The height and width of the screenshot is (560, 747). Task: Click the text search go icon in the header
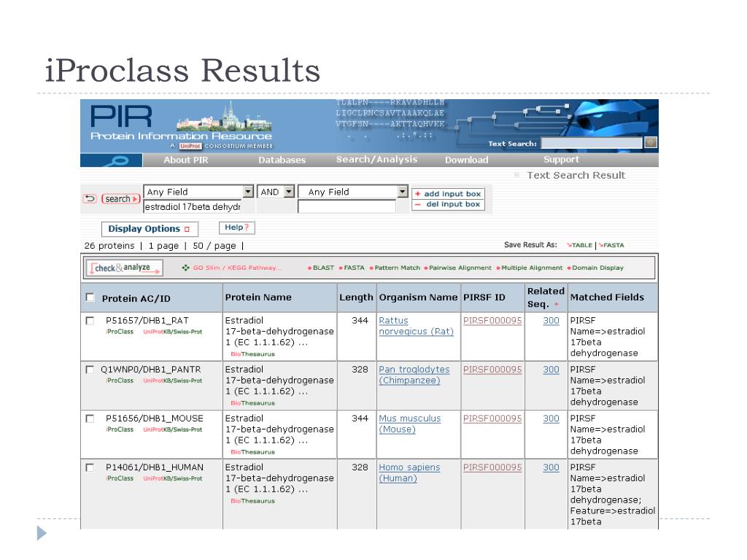click(x=650, y=142)
